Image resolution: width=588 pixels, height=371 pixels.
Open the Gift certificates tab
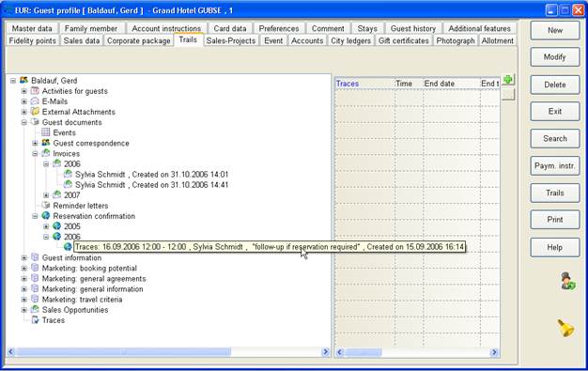click(404, 40)
